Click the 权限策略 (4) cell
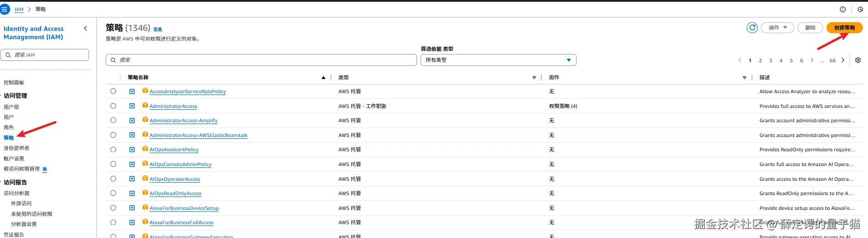Viewport: 868px width, 238px height. (x=563, y=106)
